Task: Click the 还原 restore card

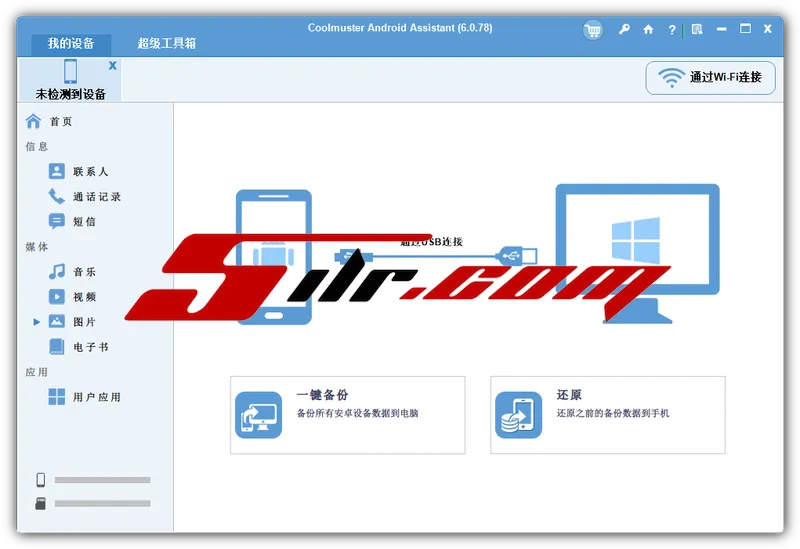Action: coord(608,415)
